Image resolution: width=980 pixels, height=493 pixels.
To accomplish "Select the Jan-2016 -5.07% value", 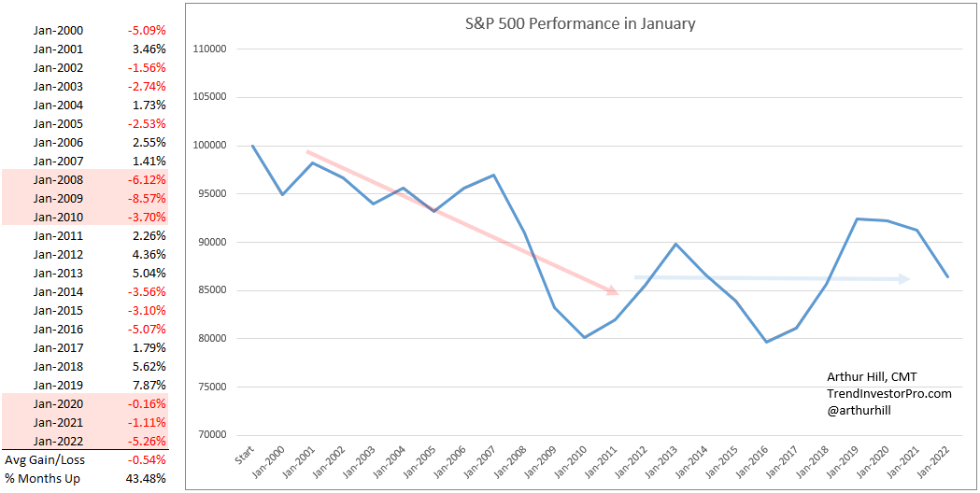I will point(149,330).
